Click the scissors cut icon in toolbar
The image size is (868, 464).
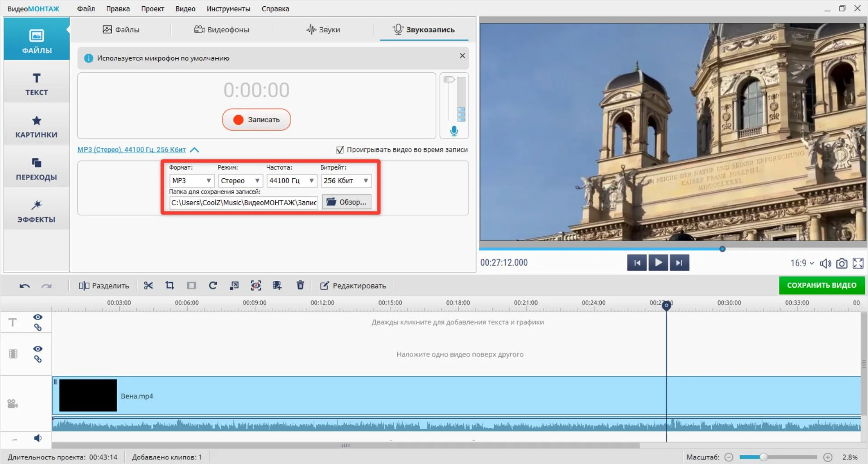click(148, 285)
